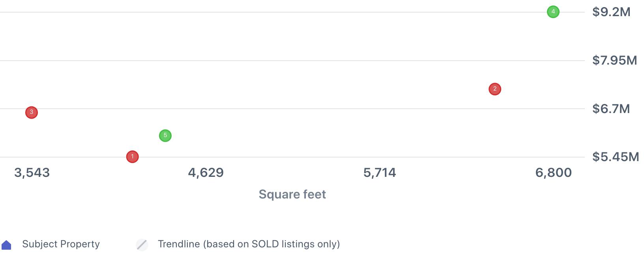Select the $7.95M price label

coord(614,60)
